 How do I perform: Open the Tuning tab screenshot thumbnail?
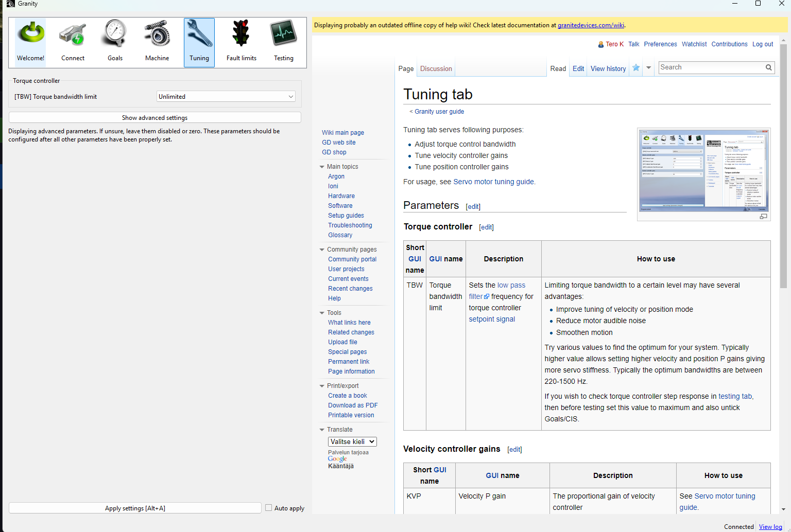point(704,171)
